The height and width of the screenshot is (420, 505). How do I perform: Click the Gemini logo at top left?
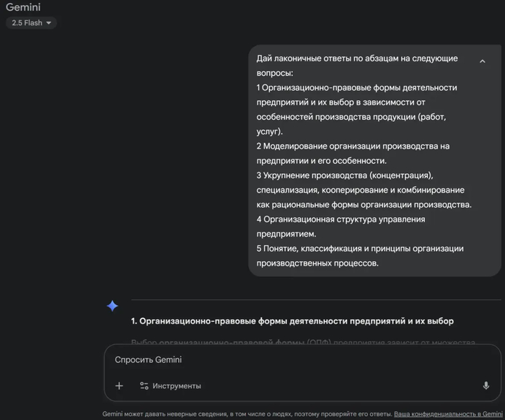tap(23, 7)
